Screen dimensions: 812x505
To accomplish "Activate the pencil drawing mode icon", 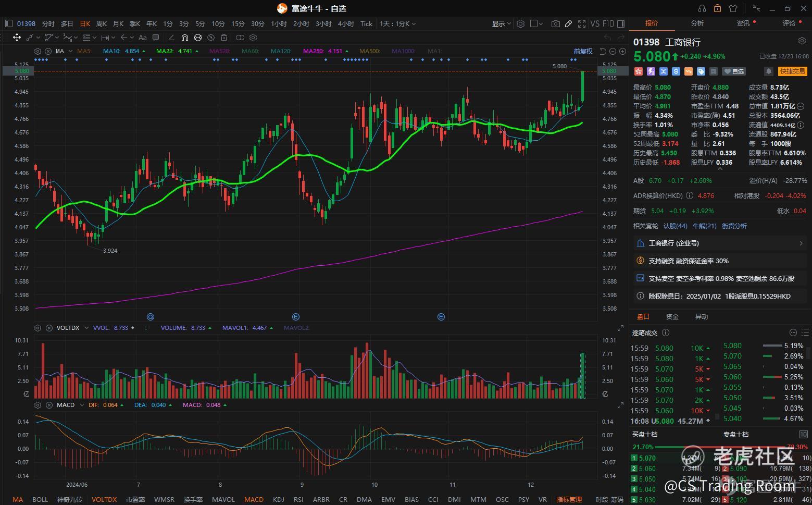I will (568, 23).
